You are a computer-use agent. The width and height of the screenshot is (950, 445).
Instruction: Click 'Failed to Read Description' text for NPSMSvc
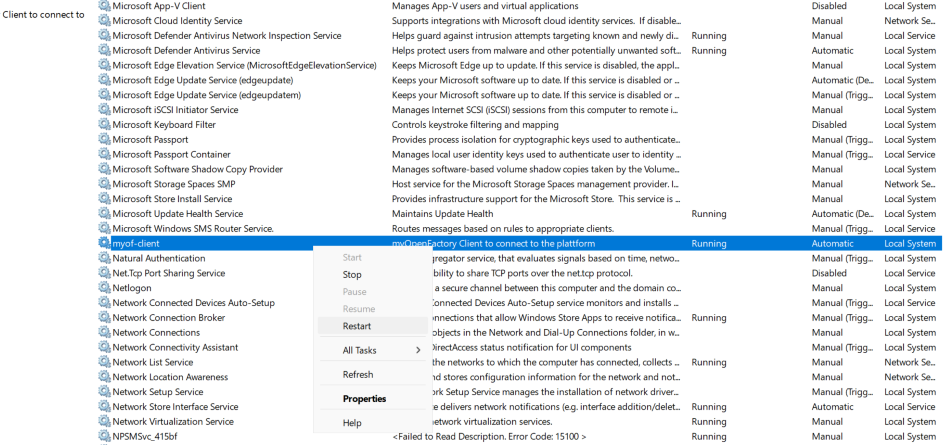pos(490,437)
